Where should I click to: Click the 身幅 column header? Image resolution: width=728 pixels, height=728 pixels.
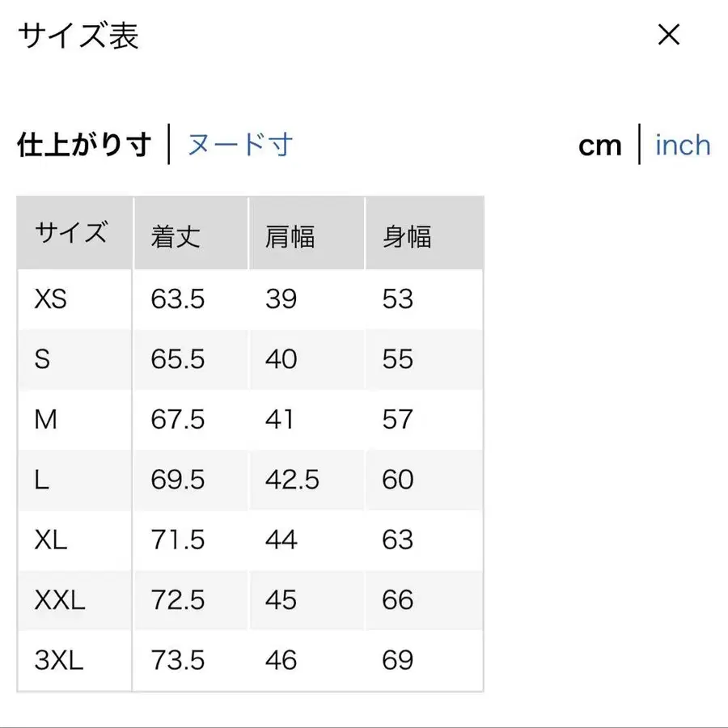click(x=406, y=236)
